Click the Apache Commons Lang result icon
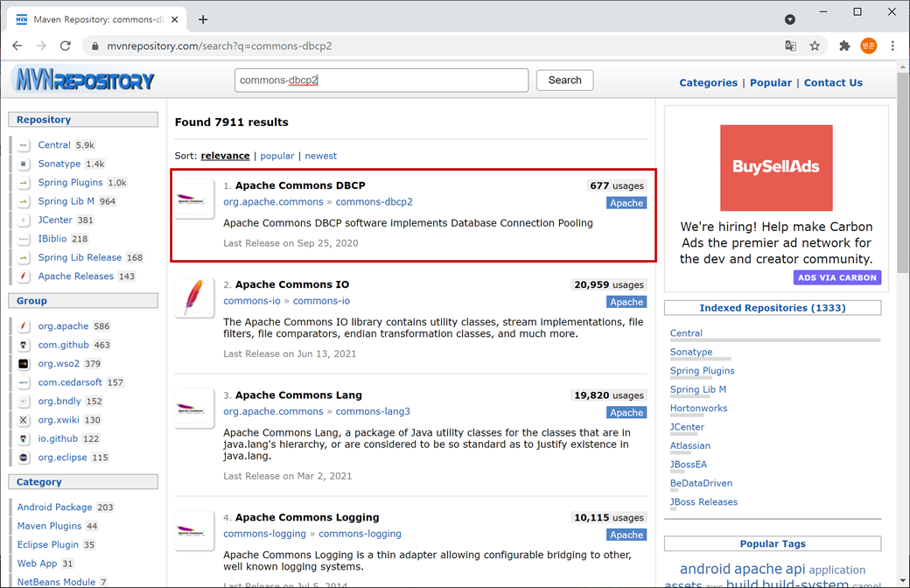The image size is (910, 588). pos(194,409)
